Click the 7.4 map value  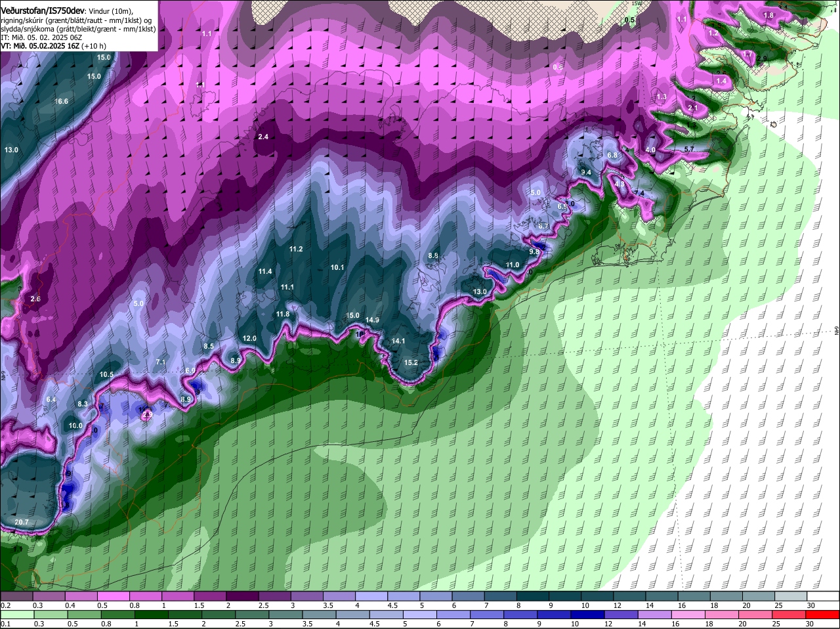[x=640, y=193]
